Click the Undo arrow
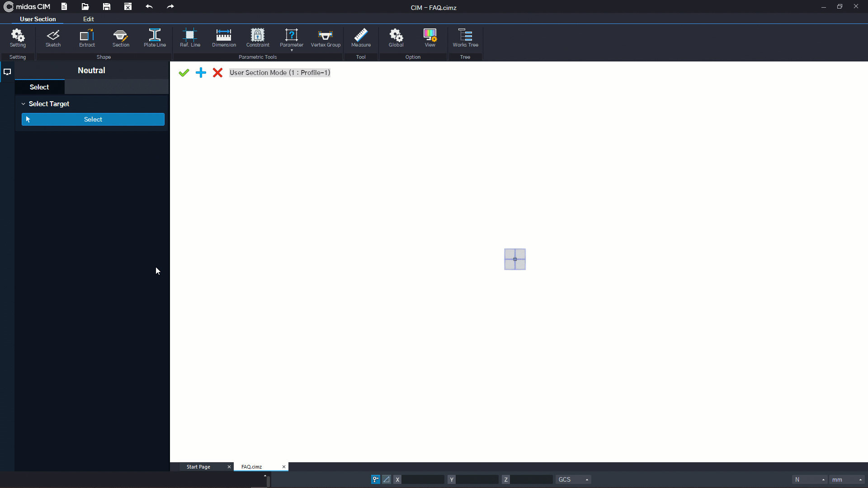Screen dimensions: 868x488 point(149,7)
